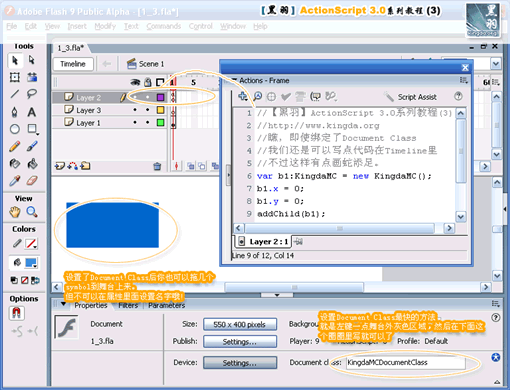
Task: Select the Text tool
Action: [32, 112]
